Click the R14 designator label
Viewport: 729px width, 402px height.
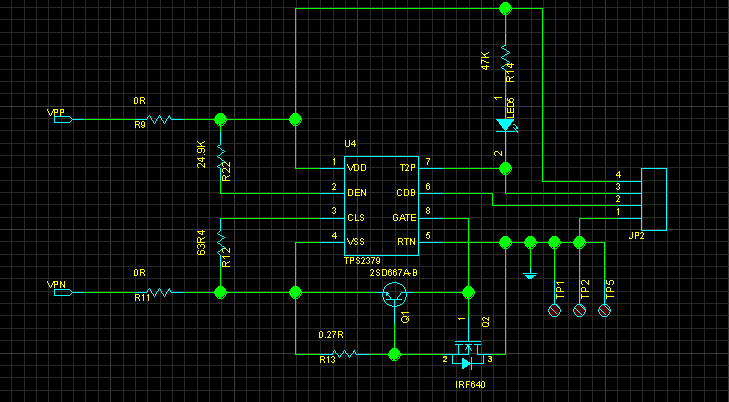[510, 73]
